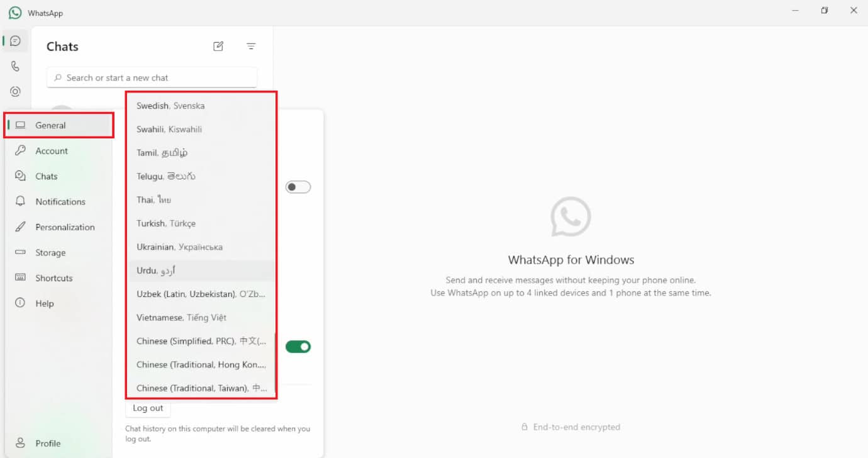The width and height of the screenshot is (868, 458).
Task: Click the search magnifier icon
Action: tap(58, 77)
